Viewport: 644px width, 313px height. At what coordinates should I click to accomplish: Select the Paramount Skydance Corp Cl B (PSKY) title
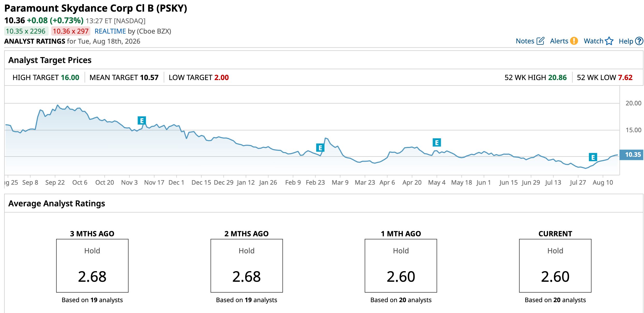coord(96,8)
